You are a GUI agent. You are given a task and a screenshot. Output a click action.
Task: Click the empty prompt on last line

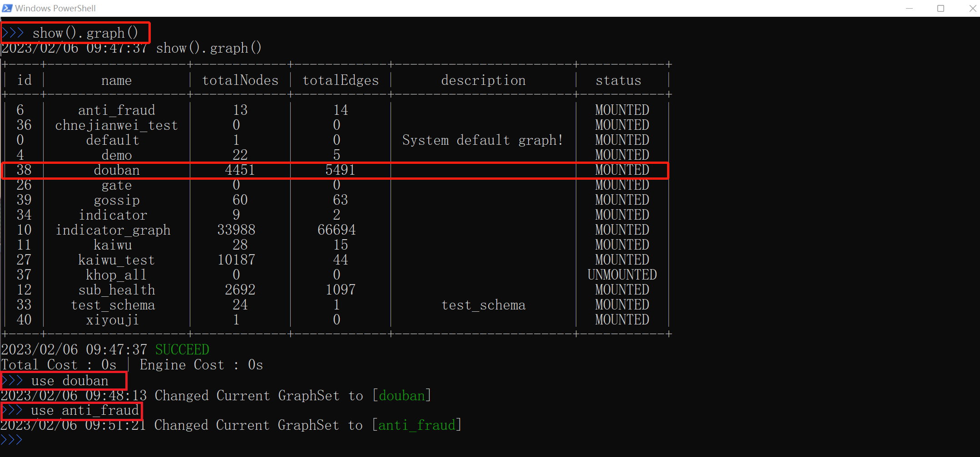click(12, 440)
